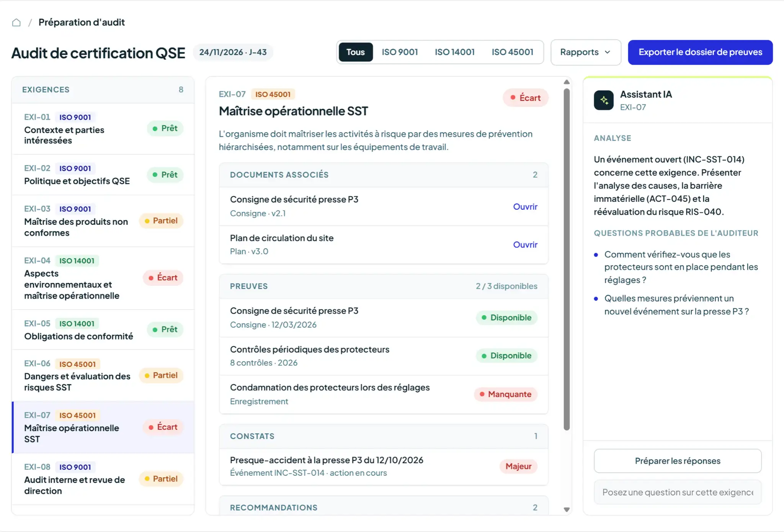Click '2 / 3 disponibles' proof count
The height and width of the screenshot is (532, 784).
[506, 286]
